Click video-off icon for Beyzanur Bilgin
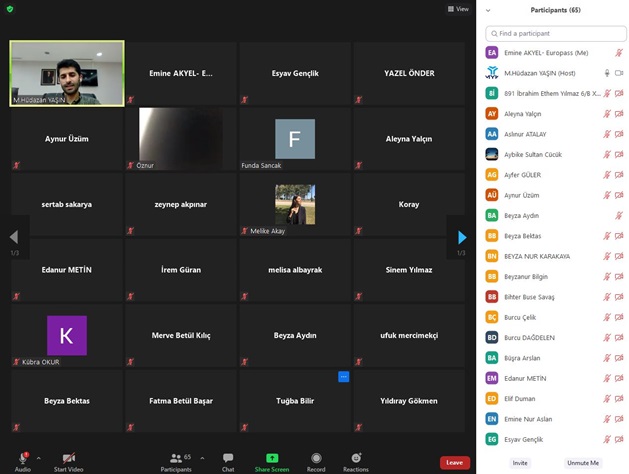 click(x=619, y=276)
